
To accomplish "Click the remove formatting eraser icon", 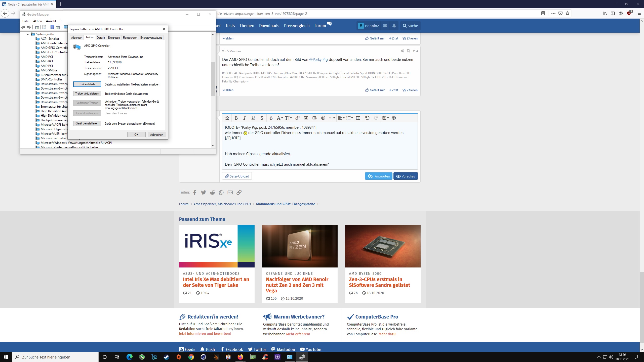I will 227,118.
